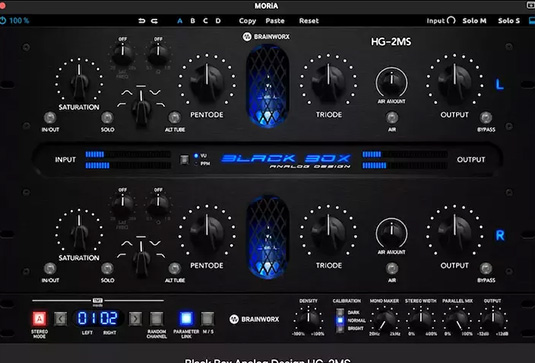Click the red Stereo Mode A button

pyautogui.click(x=40, y=319)
